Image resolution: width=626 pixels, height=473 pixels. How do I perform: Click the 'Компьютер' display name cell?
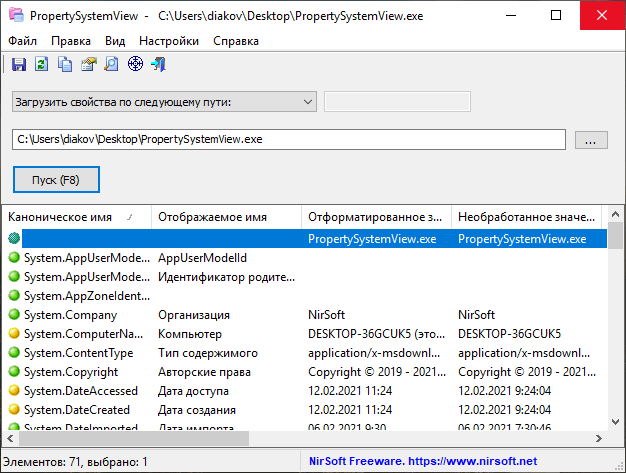(x=190, y=334)
